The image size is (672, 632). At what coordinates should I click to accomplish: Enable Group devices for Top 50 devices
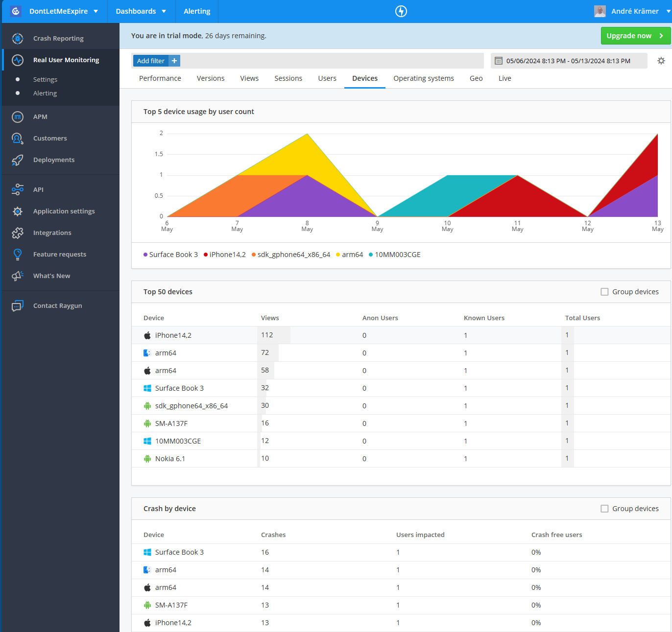coord(604,291)
